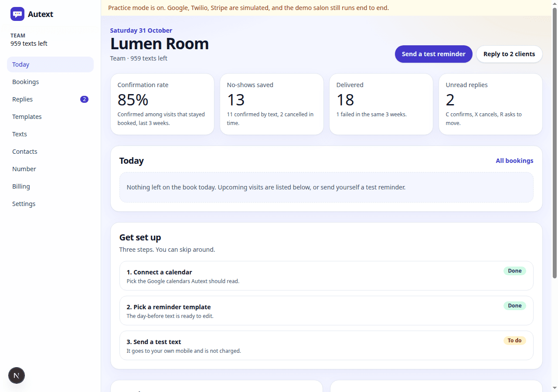
Task: Open Replies in the sidebar
Action: tap(50, 99)
